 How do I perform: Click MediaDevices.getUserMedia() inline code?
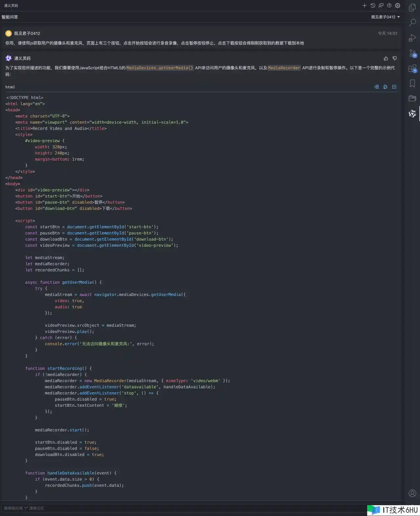tap(160, 68)
